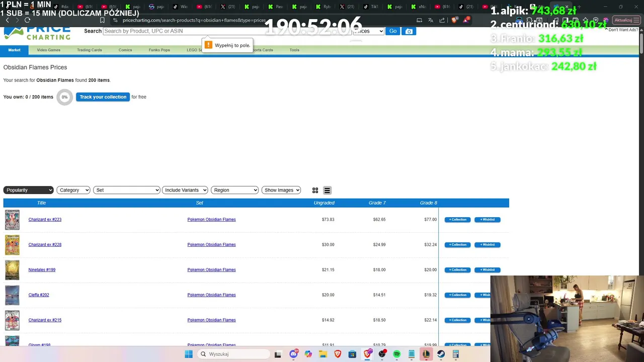Switch to grid view icon
The height and width of the screenshot is (362, 644).
315,190
